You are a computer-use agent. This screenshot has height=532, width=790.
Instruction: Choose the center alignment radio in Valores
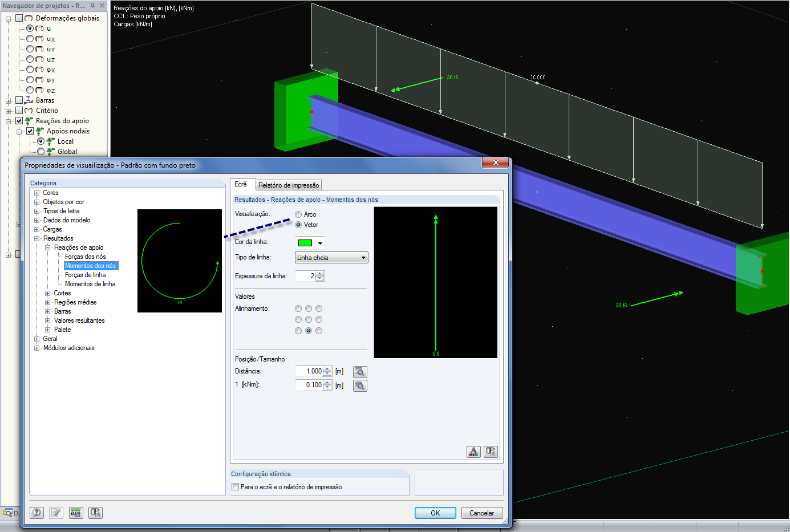309,319
